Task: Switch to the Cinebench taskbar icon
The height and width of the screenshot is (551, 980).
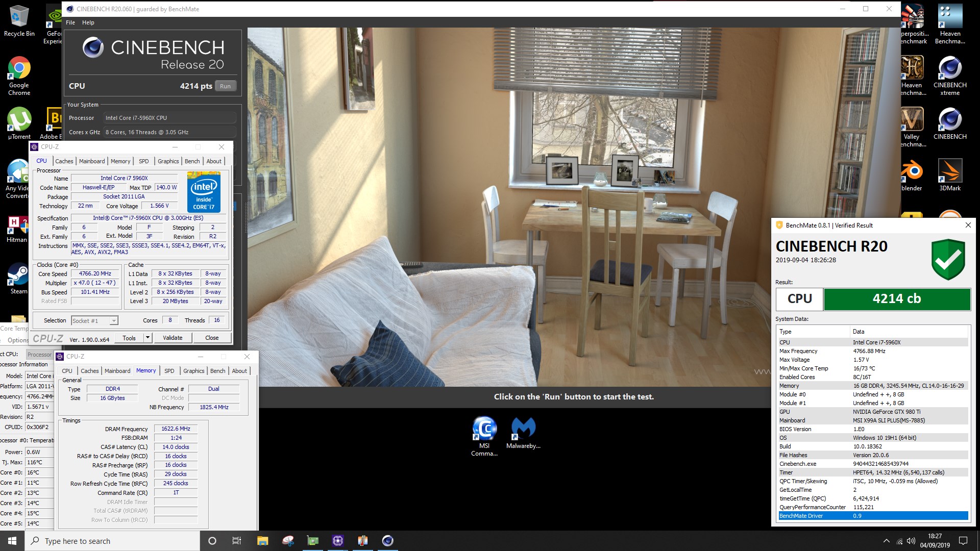Action: [x=387, y=541]
